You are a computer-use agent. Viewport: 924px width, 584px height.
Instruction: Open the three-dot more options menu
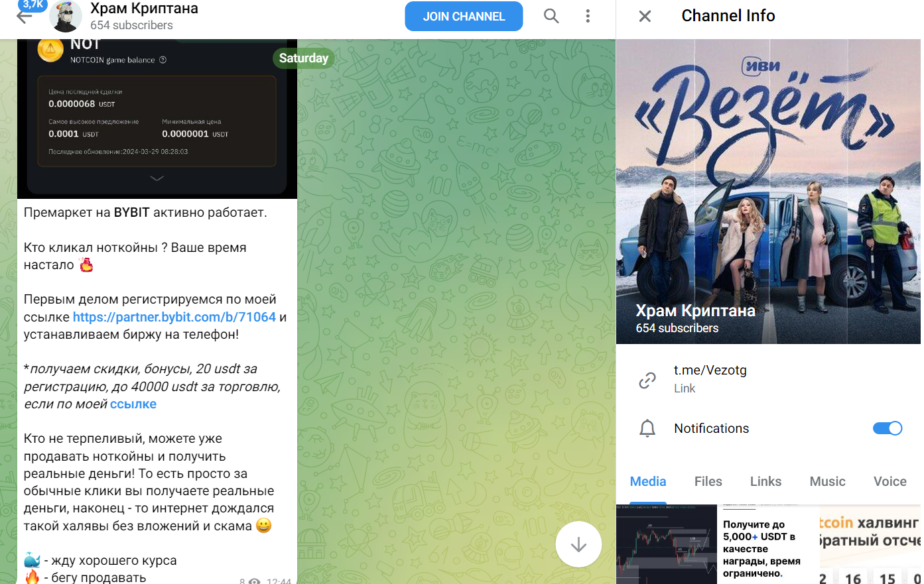click(588, 16)
